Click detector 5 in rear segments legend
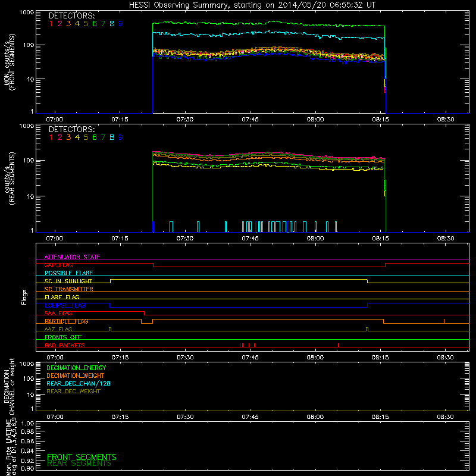 pos(86,137)
